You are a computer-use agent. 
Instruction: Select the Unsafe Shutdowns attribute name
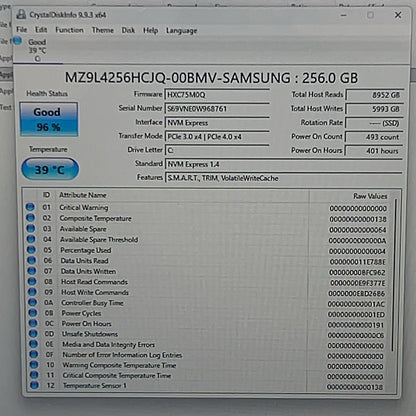click(90, 334)
